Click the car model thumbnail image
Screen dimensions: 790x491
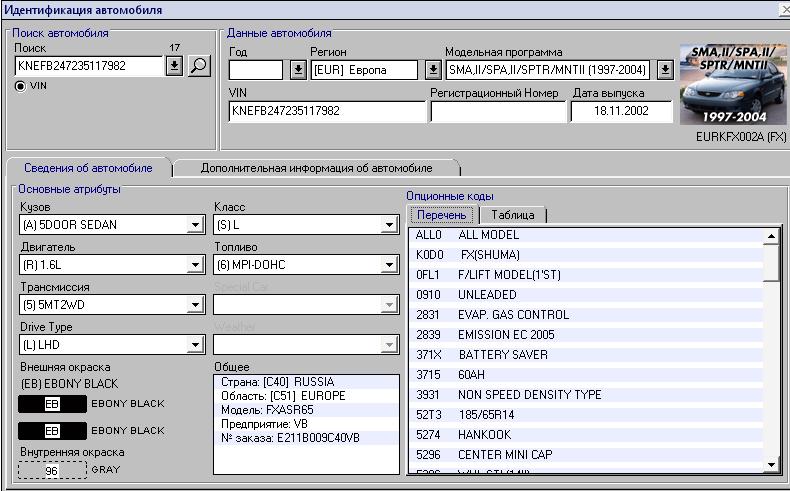pyautogui.click(x=733, y=84)
